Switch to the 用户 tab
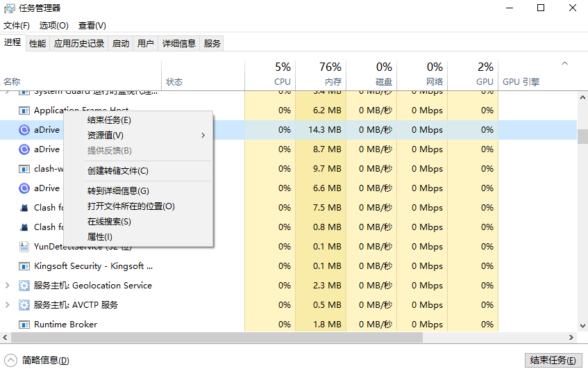The image size is (588, 376). 146,44
